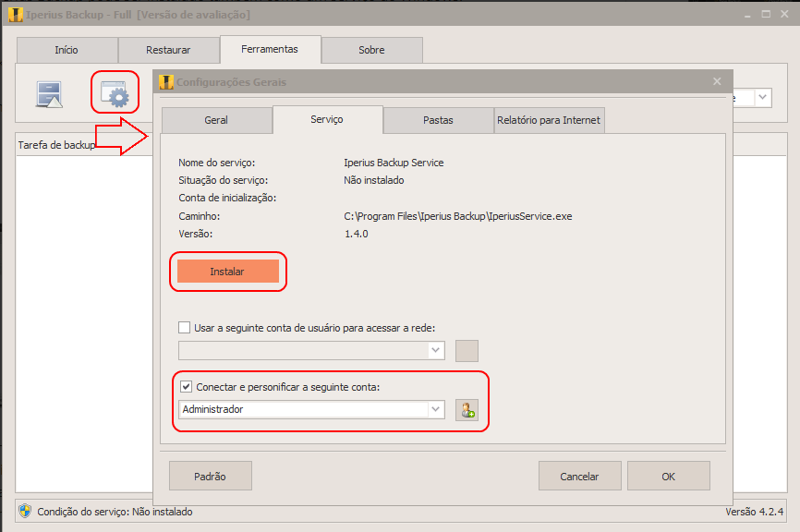Open the Sobre tab
Viewport: 800px width, 532px height.
pos(371,50)
